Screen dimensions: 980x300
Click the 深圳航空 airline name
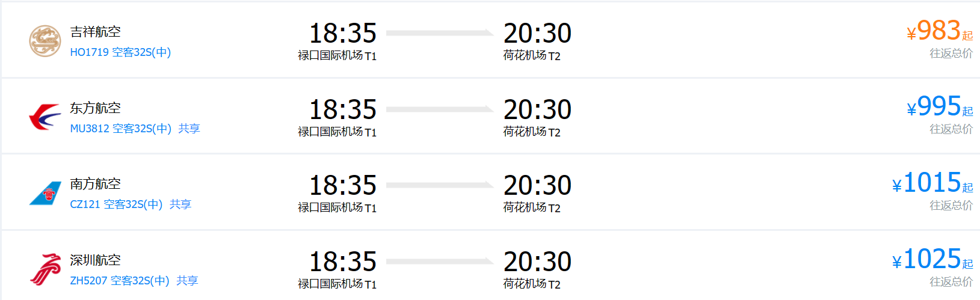coord(95,260)
